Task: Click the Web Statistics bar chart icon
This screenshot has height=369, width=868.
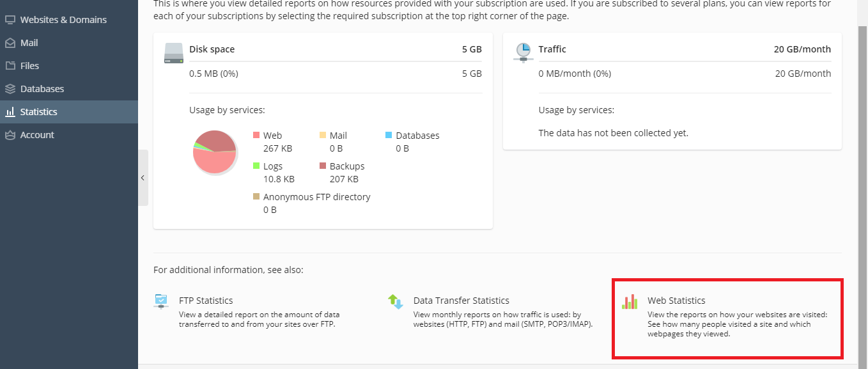Action: [x=630, y=301]
